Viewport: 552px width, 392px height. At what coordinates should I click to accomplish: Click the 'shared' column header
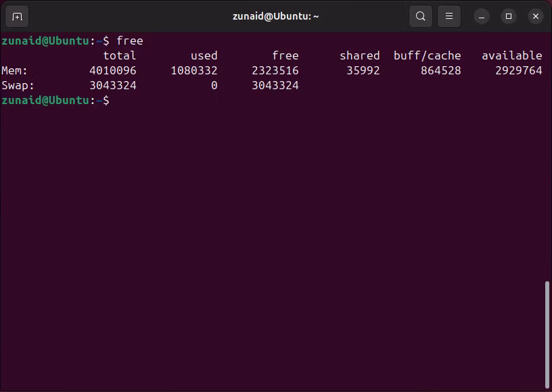coord(359,55)
